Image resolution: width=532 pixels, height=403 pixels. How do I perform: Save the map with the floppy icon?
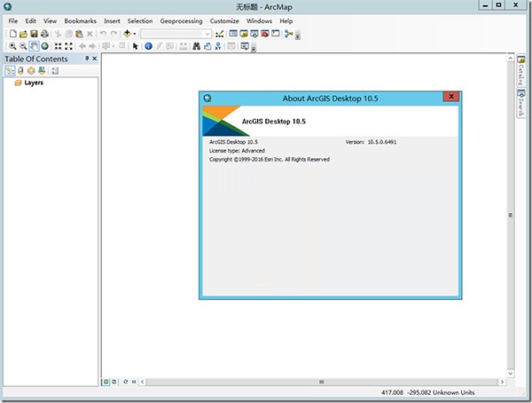pos(34,34)
